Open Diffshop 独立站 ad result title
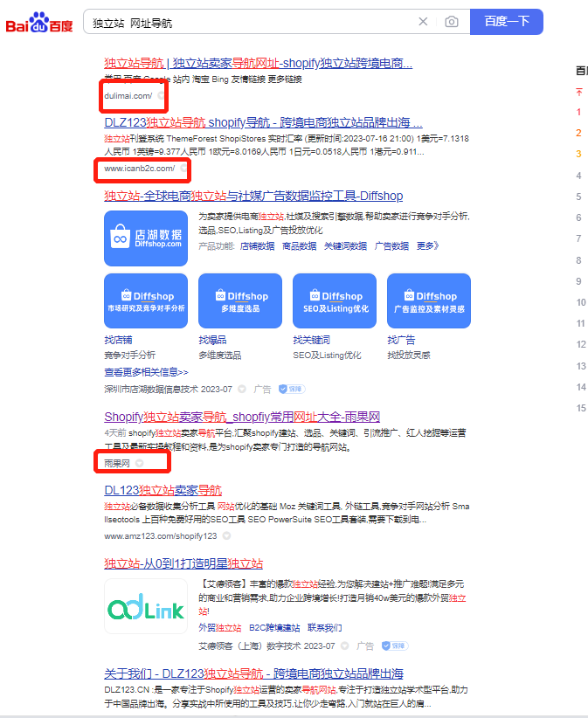 click(x=253, y=196)
